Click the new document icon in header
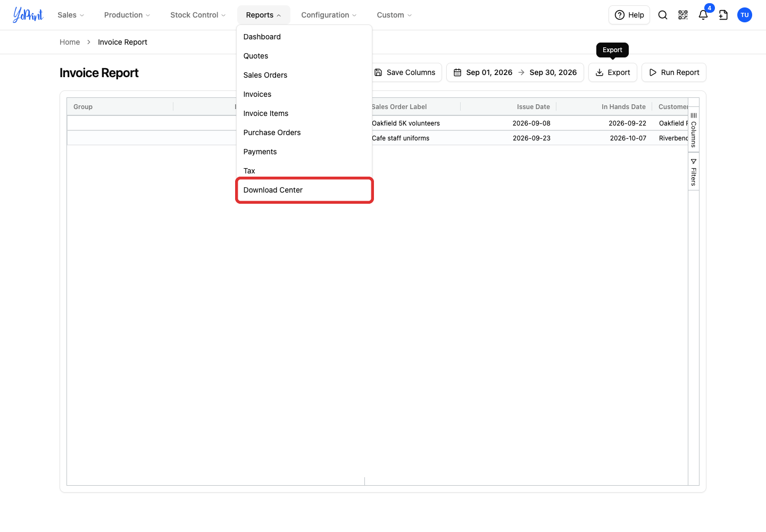766x532 pixels. (x=723, y=15)
